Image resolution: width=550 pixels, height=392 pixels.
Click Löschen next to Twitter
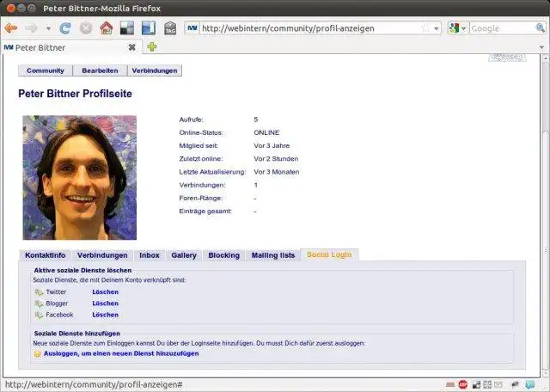pyautogui.click(x=105, y=291)
